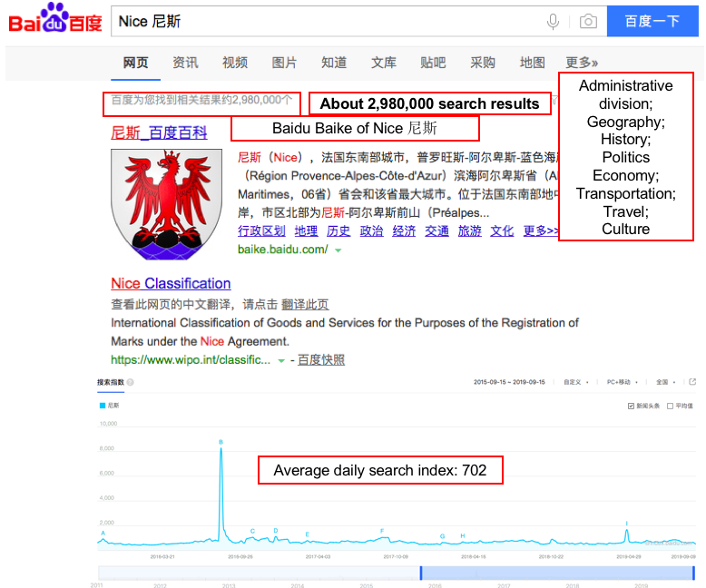Click the highlighted timeline range bar
Image resolution: width=706 pixels, height=588 pixels.
(x=557, y=573)
